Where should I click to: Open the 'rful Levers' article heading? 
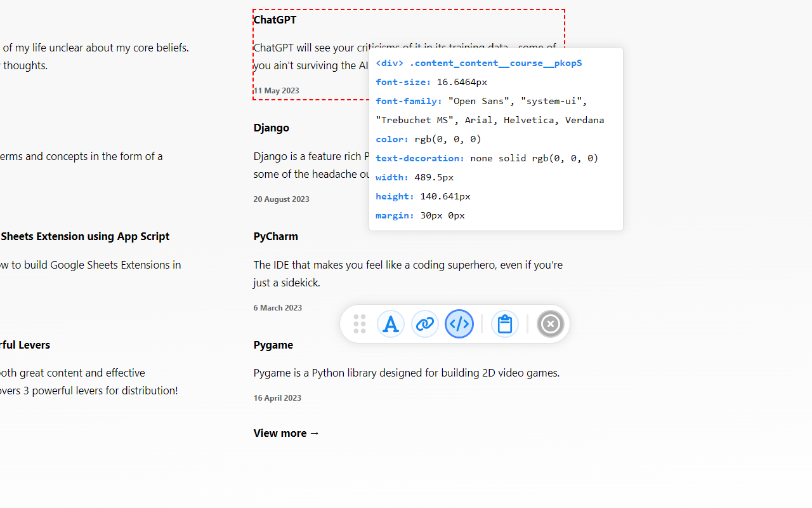[x=25, y=345]
